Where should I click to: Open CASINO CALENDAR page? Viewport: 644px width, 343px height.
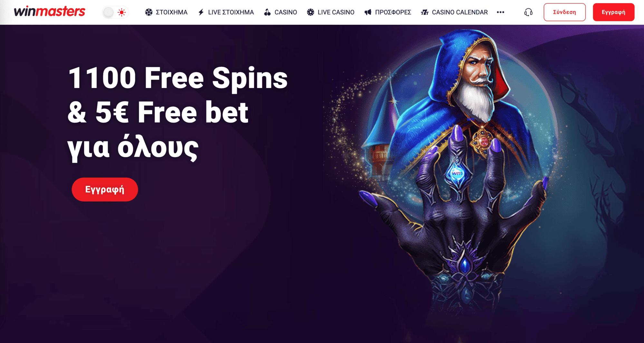click(460, 12)
